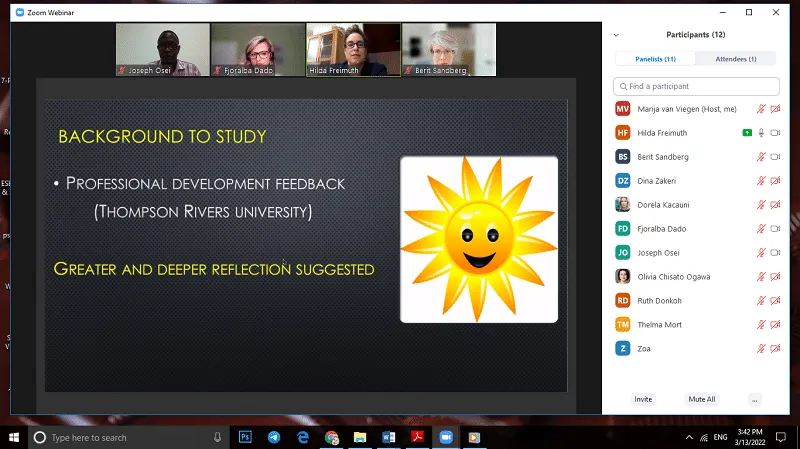Click Hilda Freimuth's green screen-share icon
This screenshot has width=800, height=449.
[746, 133]
